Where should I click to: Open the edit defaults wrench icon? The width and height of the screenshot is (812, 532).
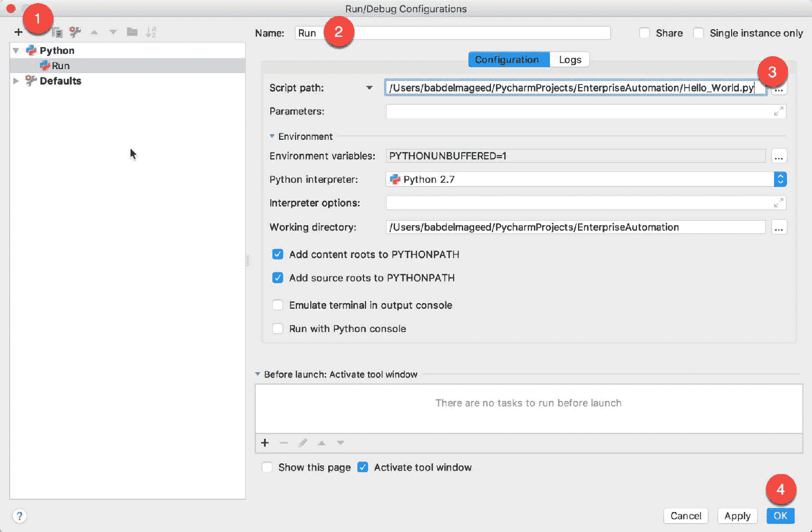[x=75, y=32]
